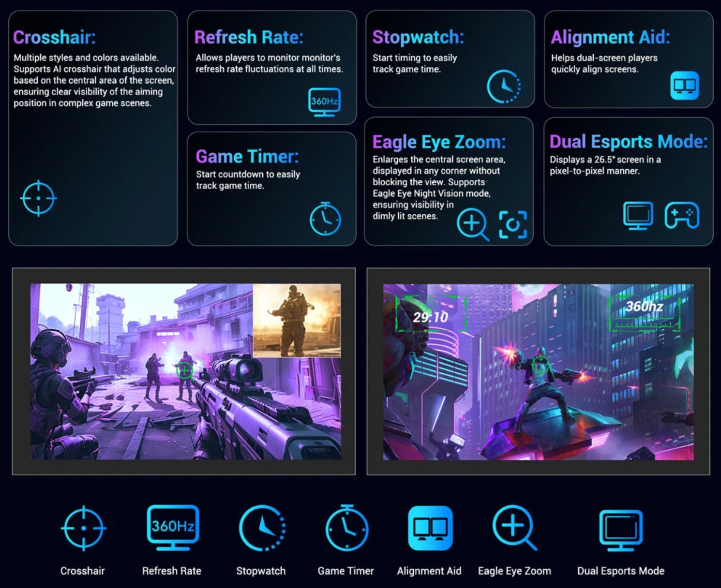721x588 pixels.
Task: Select the magnifier plus icon in Eagle Eye Zoom card
Action: tap(472, 224)
